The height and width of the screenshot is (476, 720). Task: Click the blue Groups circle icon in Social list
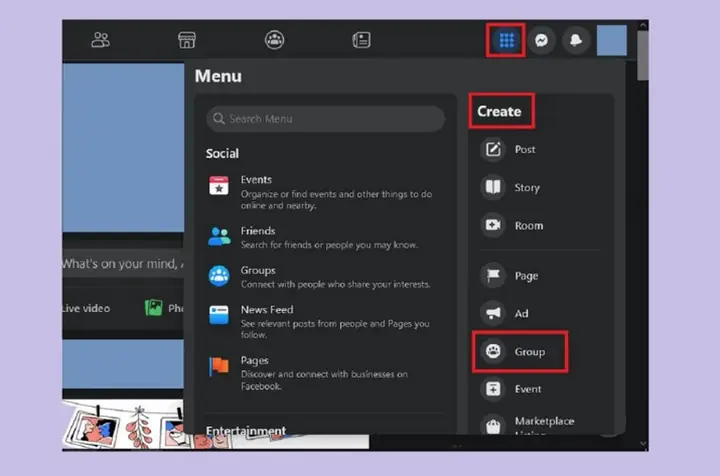(x=219, y=276)
